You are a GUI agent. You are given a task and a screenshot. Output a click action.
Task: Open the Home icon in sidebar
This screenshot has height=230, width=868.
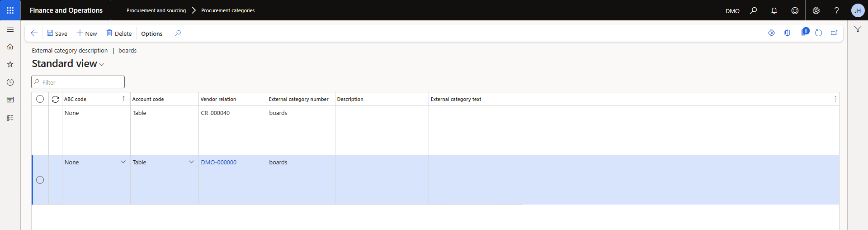[10, 47]
